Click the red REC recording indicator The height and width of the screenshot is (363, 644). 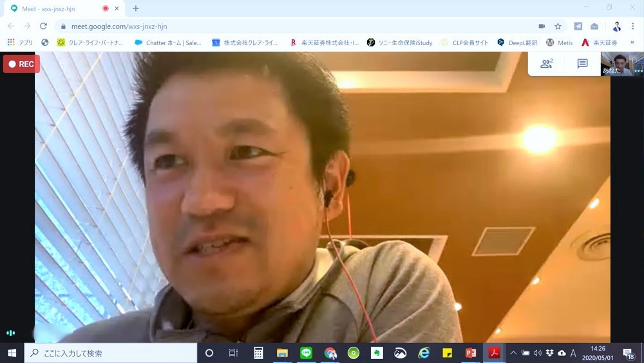click(x=21, y=64)
